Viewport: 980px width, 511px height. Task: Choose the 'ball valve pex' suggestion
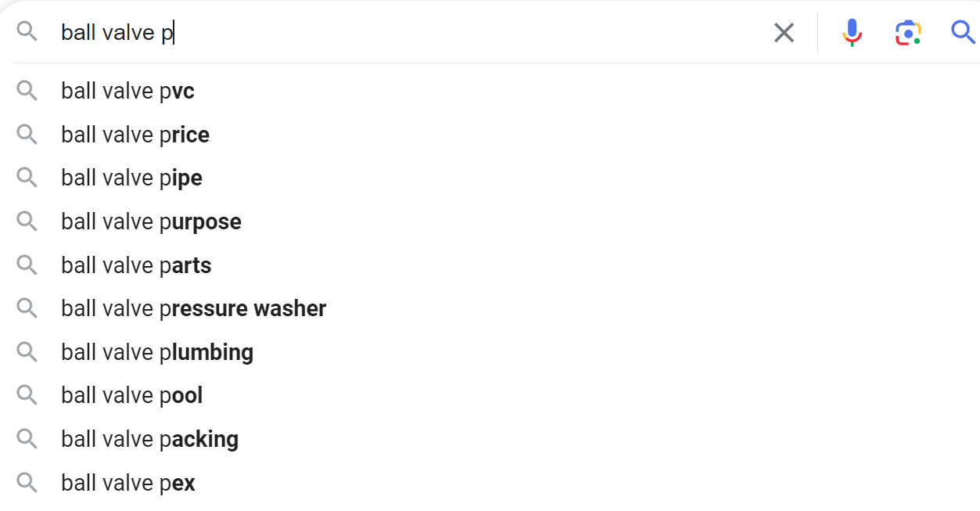point(128,484)
